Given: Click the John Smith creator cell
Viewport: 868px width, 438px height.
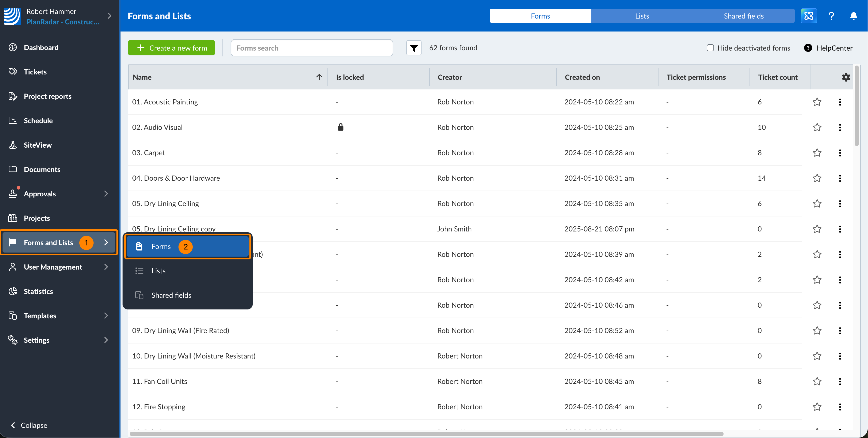Looking at the screenshot, I should point(454,229).
